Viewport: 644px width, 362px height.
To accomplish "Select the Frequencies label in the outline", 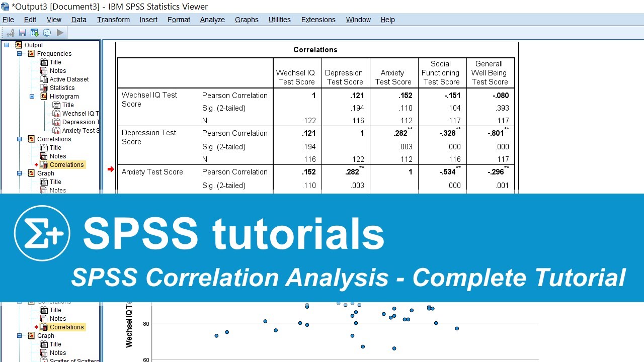I will [x=54, y=54].
